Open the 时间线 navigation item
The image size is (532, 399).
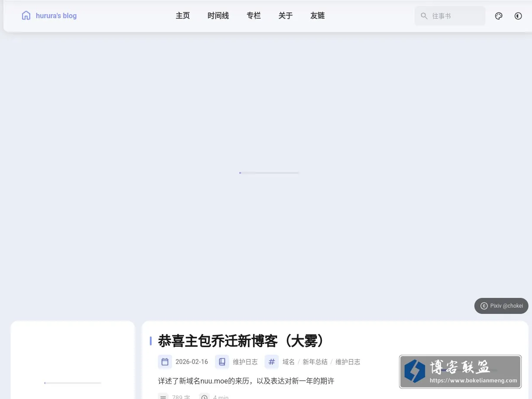[218, 16]
